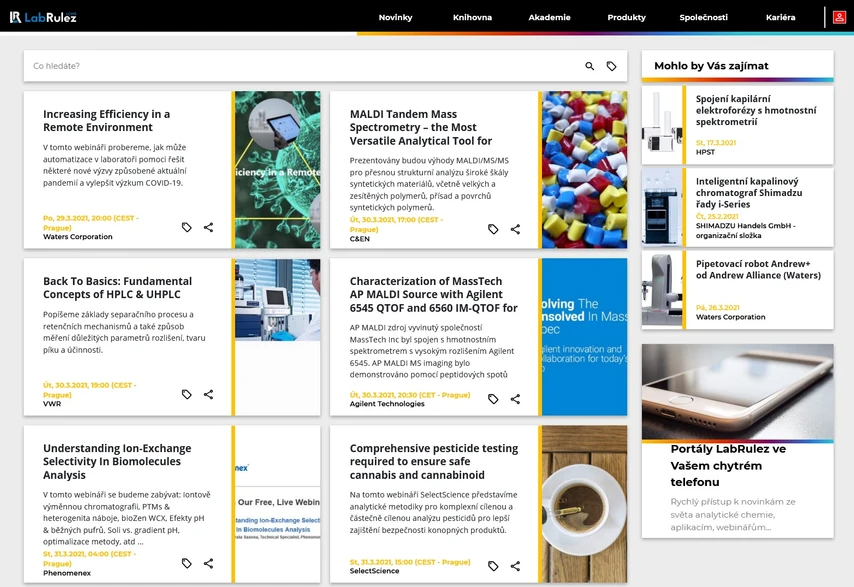Open the Novinky menu
Image resolution: width=854 pixels, height=587 pixels.
395,17
